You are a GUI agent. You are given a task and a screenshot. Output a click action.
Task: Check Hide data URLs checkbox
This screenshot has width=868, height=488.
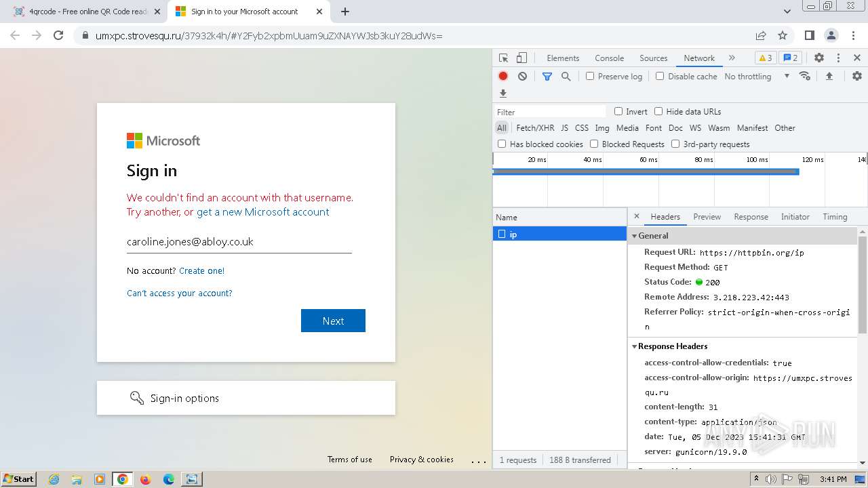point(658,111)
